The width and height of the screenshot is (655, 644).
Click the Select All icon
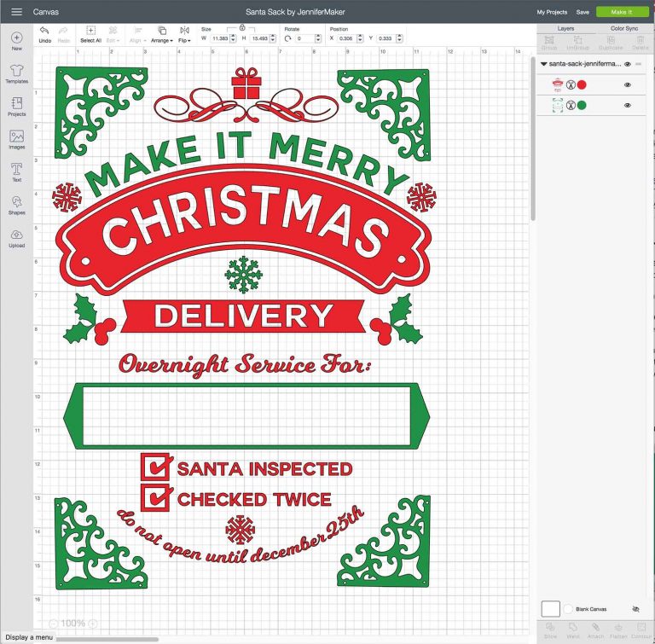point(90,30)
